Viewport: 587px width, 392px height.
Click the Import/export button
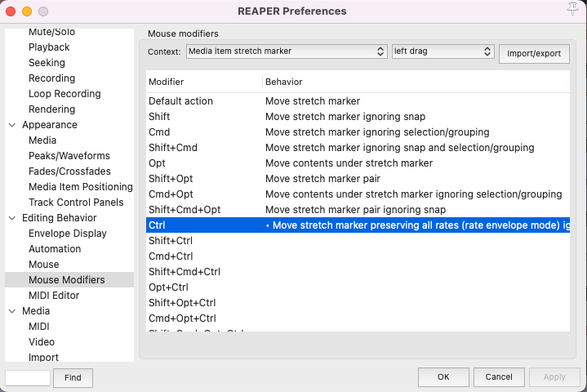533,54
